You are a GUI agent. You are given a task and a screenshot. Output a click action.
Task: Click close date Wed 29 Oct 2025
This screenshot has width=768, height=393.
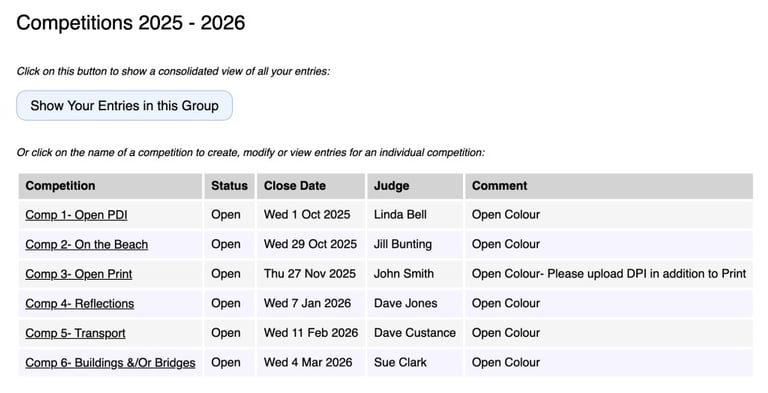(311, 244)
